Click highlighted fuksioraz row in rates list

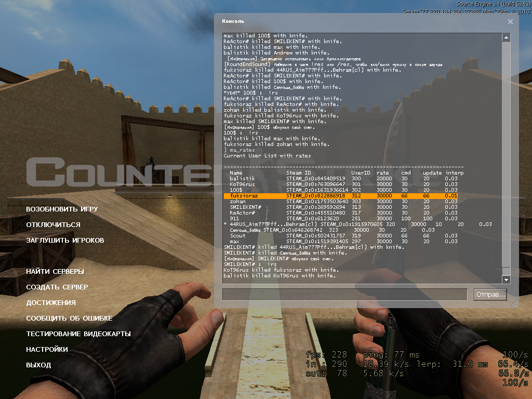point(341,196)
